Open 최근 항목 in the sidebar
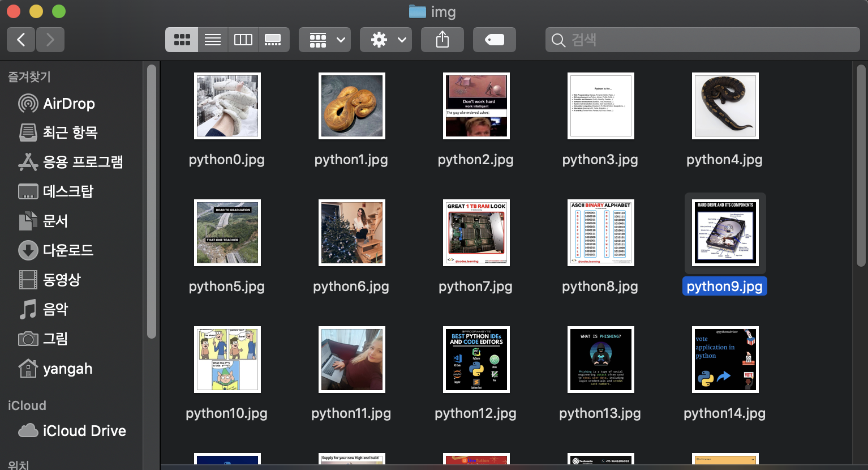This screenshot has width=868, height=470. (x=70, y=133)
